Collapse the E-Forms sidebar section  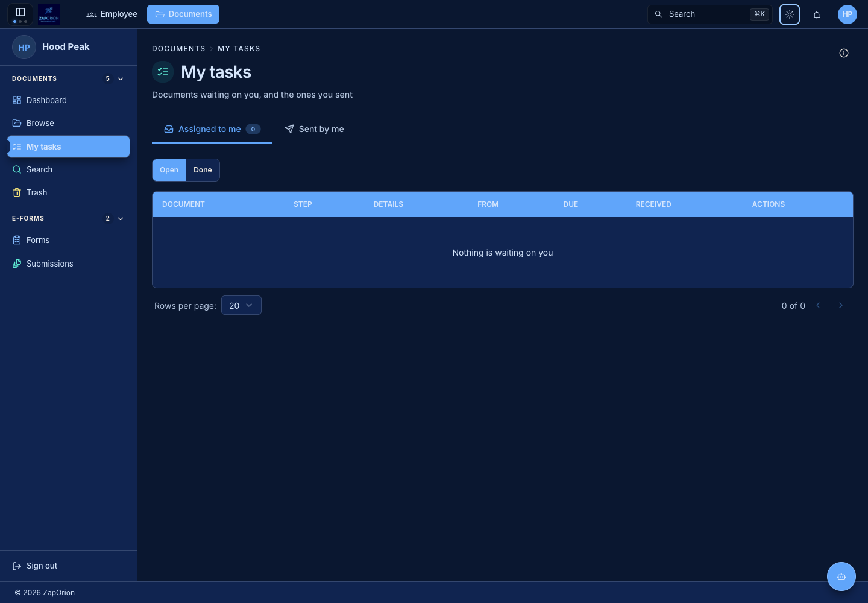pos(121,219)
